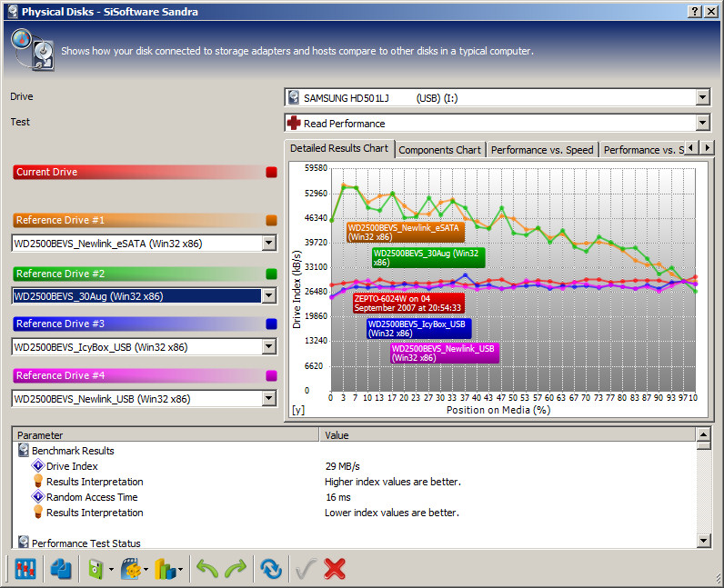Expand the WD2500BEVS_Newlink_eSATA reference dropdown

click(x=268, y=244)
